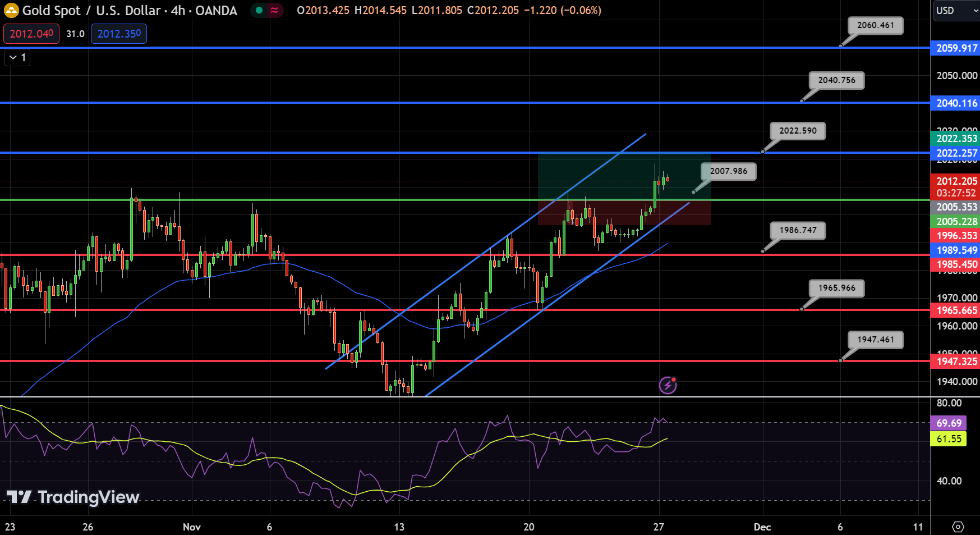The width and height of the screenshot is (980, 535).
Task: Click the 20 date label on time axis
Action: pyautogui.click(x=529, y=527)
